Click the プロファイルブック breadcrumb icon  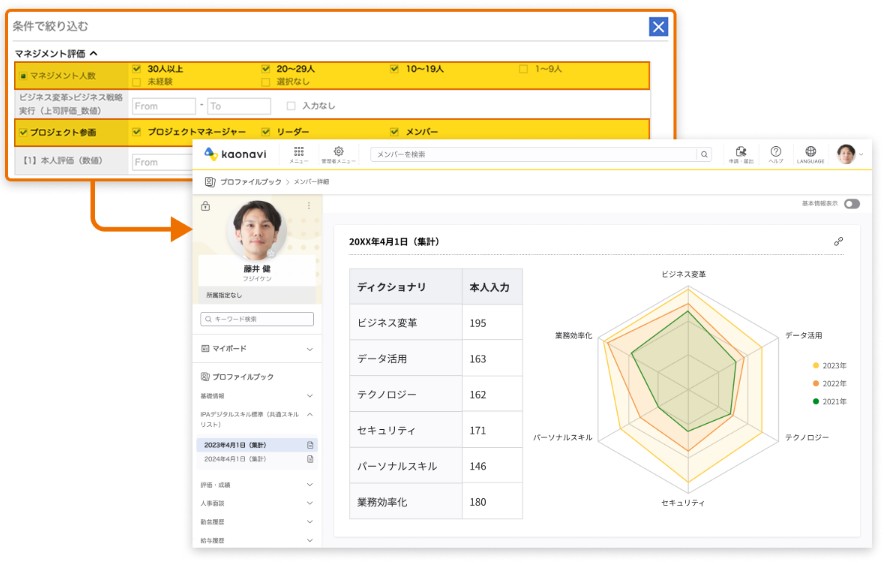click(x=210, y=182)
